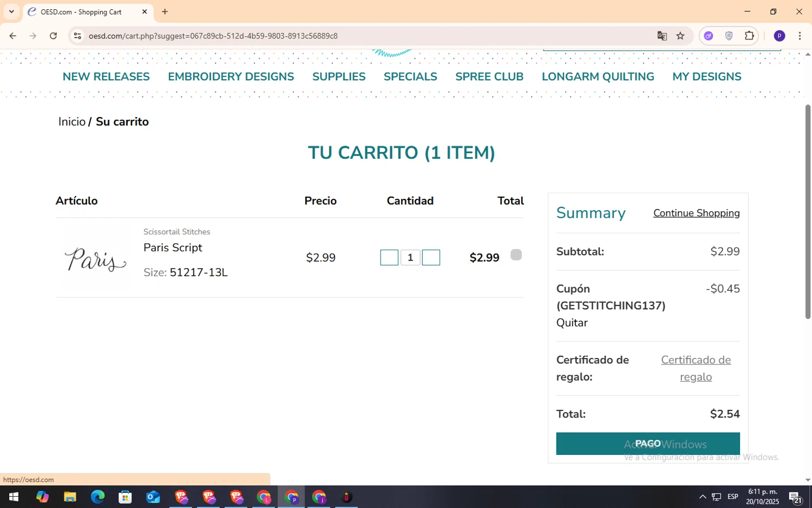
Task: Open the purple circular extension icon
Action: [x=709, y=36]
